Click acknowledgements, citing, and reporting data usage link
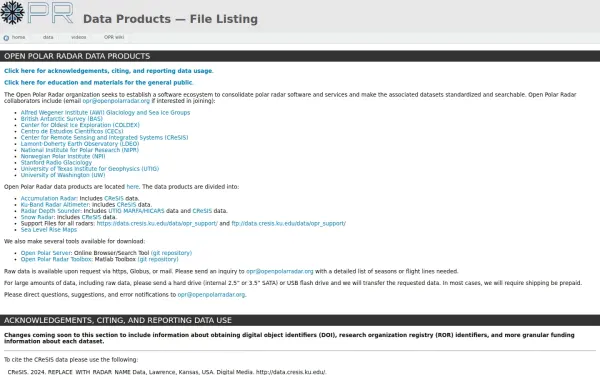Image resolution: width=600 pixels, height=375 pixels. click(109, 71)
